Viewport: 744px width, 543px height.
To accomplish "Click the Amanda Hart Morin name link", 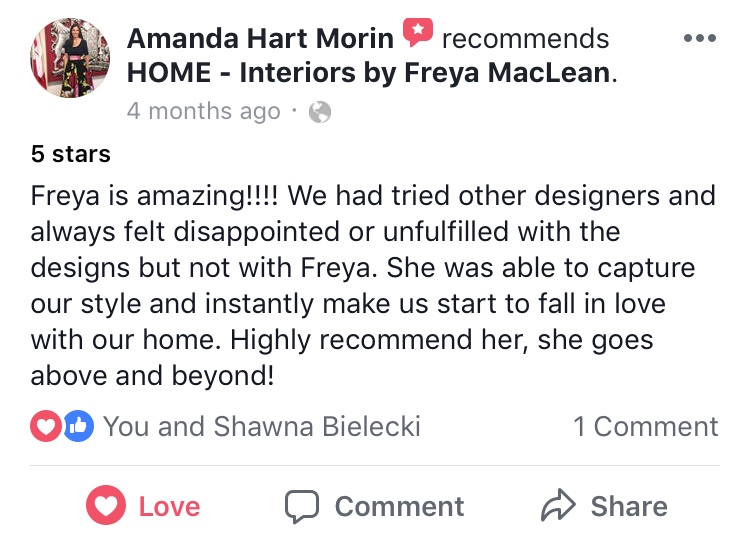I will click(260, 38).
